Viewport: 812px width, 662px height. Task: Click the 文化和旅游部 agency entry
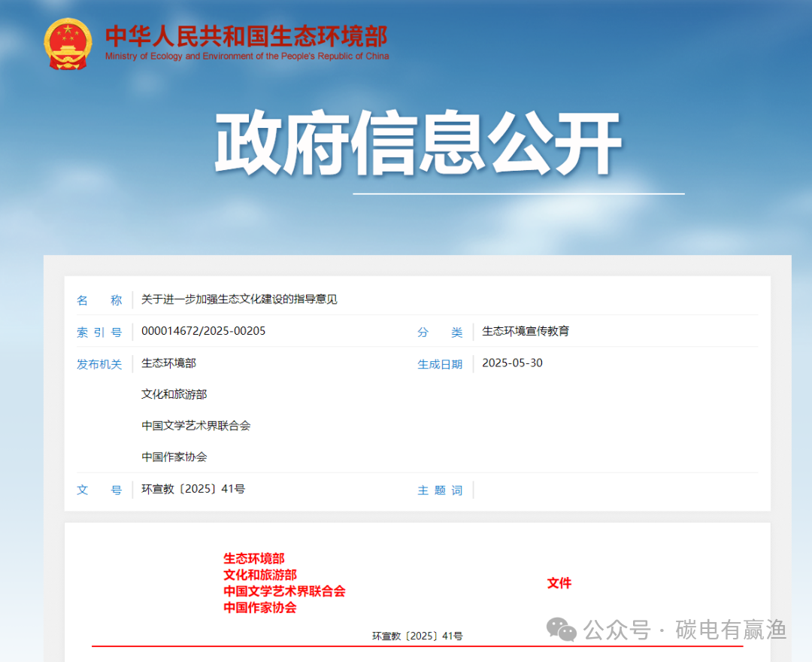click(174, 394)
